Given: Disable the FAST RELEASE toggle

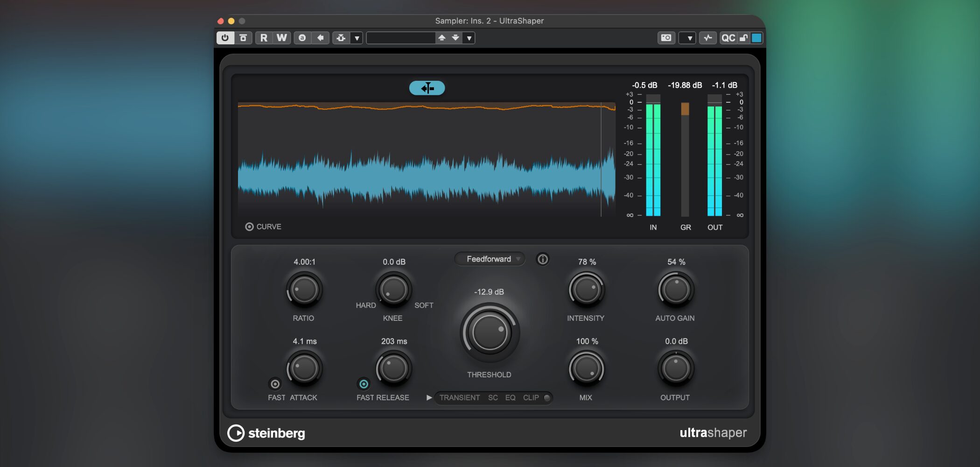Looking at the screenshot, I should (364, 384).
